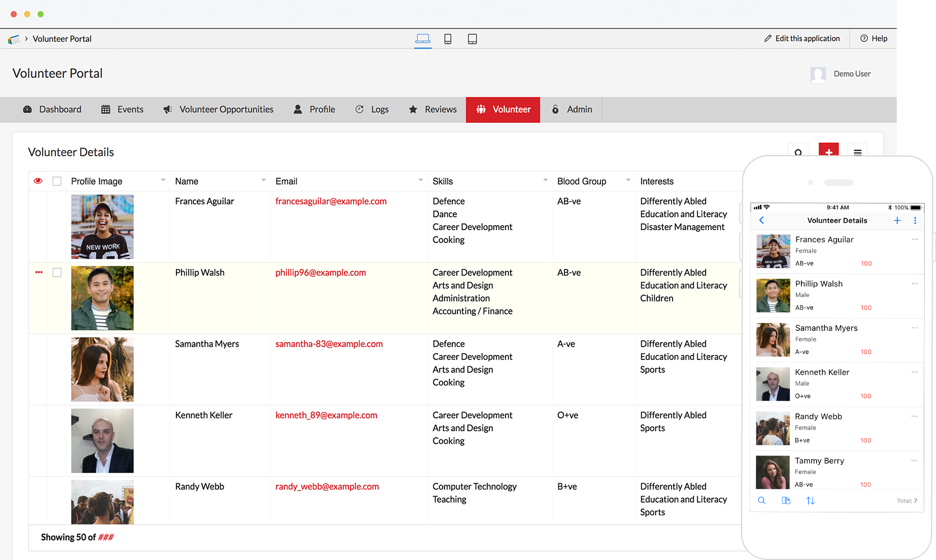Click the Interests column header
The image size is (936, 560).
pyautogui.click(x=657, y=181)
